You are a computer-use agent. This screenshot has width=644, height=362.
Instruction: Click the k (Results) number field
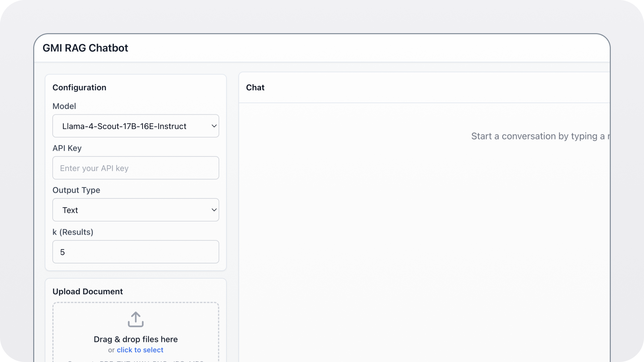tap(136, 252)
